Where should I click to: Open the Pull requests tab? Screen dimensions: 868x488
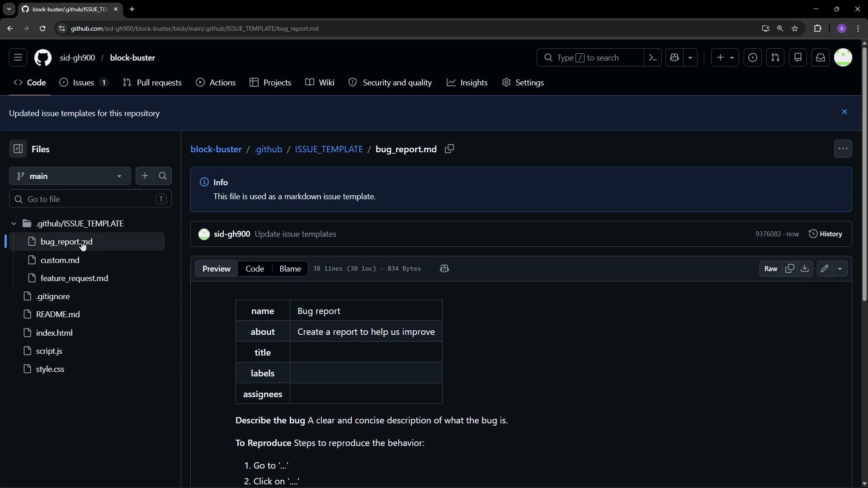152,83
